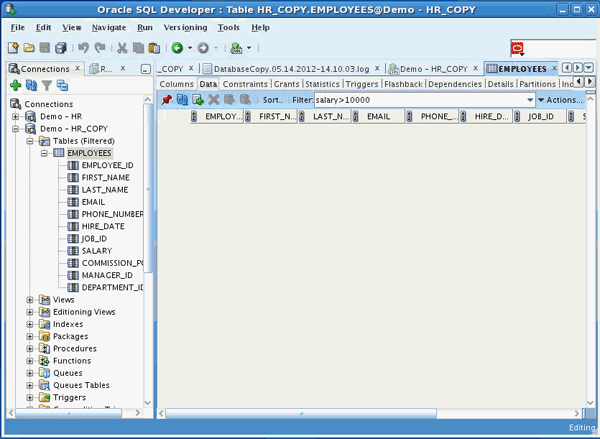Click the JOB_ID column header
The width and height of the screenshot is (600, 439).
coord(541,117)
